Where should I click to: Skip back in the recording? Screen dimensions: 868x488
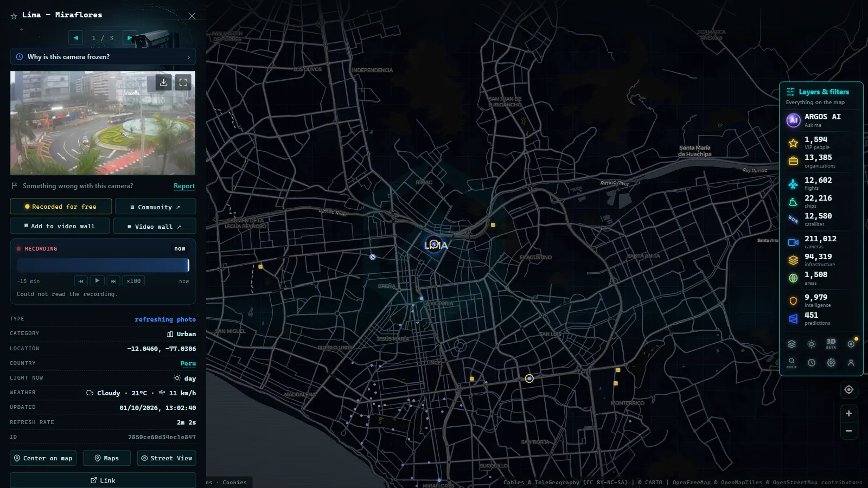[81, 281]
